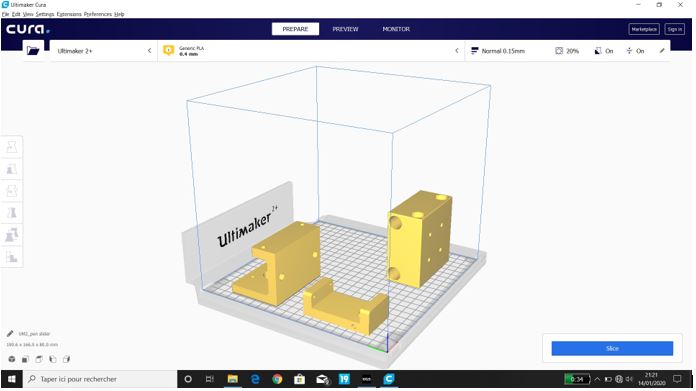Click the blue Slice button
Screen dimensions: 696x391
612,348
